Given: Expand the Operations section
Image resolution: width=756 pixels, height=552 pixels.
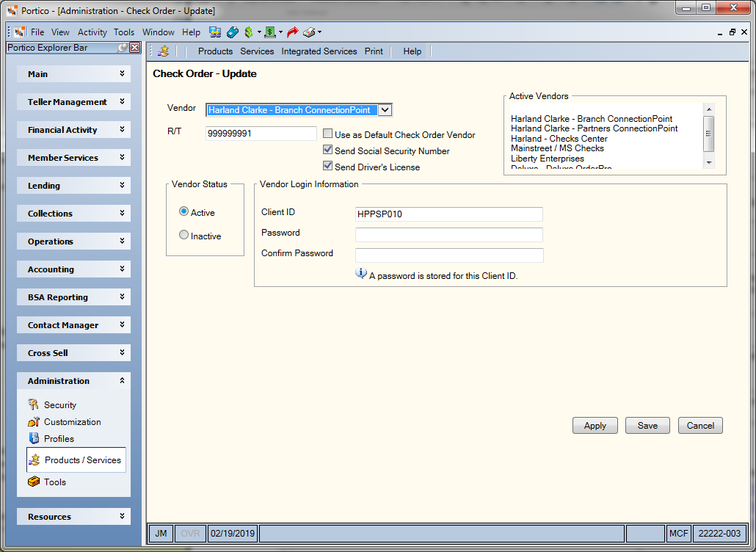Looking at the screenshot, I should 74,241.
